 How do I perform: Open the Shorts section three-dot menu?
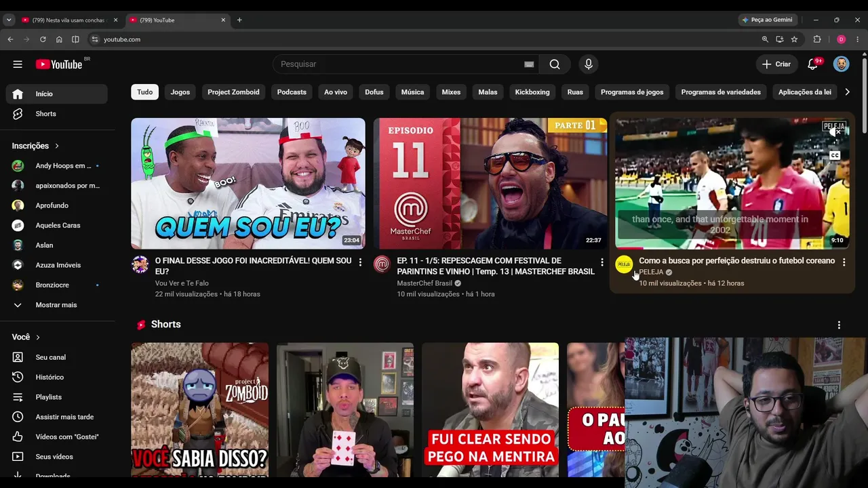(839, 325)
